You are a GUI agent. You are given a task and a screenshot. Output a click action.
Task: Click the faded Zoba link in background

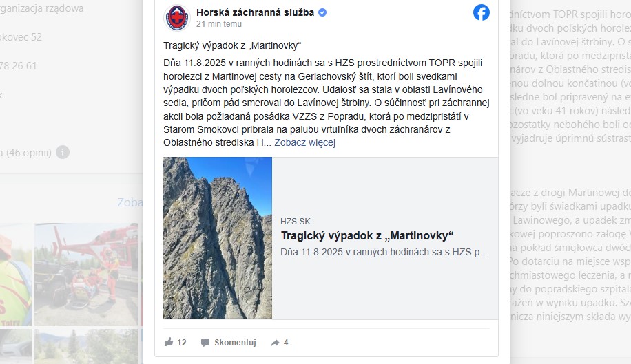click(x=130, y=202)
